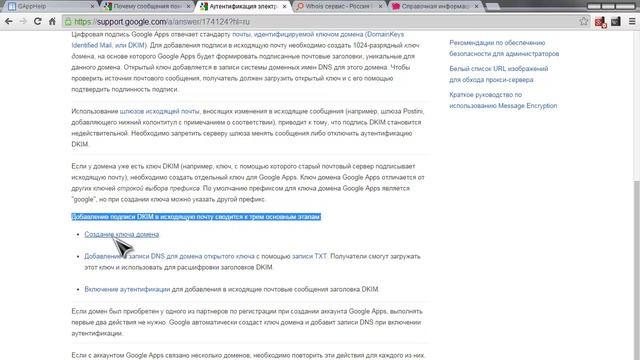The image size is (640, 360).
Task: Open the red extension icon in toolbar
Action: point(600,22)
